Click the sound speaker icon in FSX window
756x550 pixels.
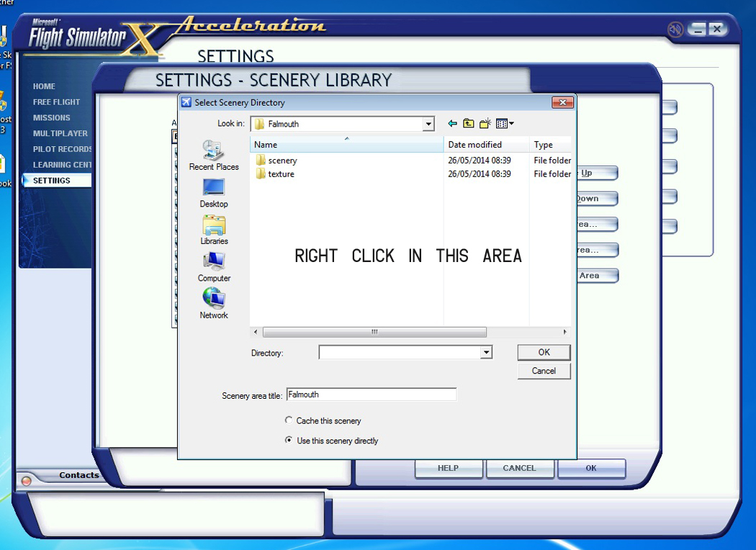(675, 30)
